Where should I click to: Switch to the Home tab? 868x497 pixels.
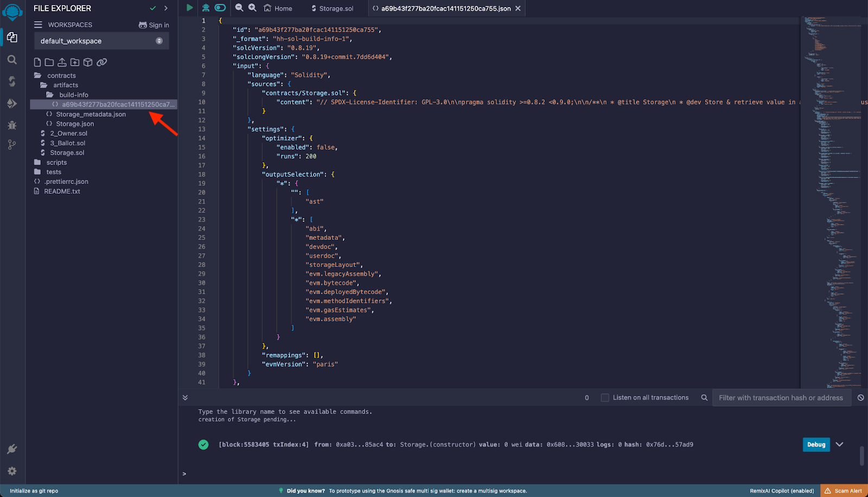click(278, 9)
